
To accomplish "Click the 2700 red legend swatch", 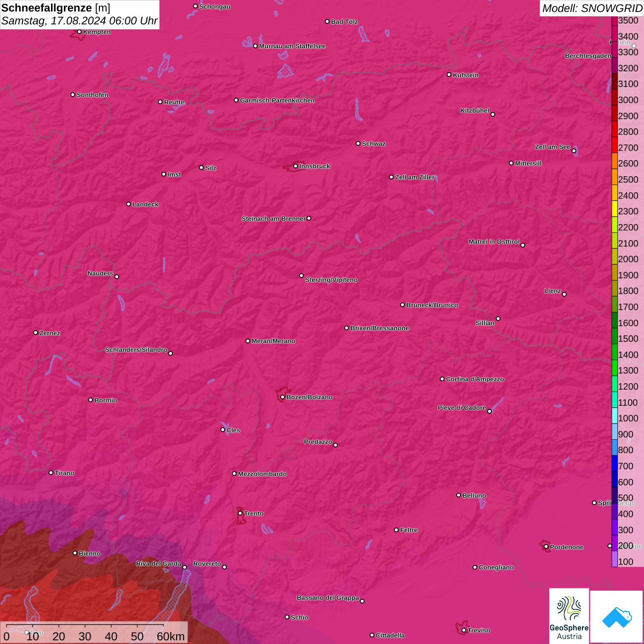I will (615, 145).
